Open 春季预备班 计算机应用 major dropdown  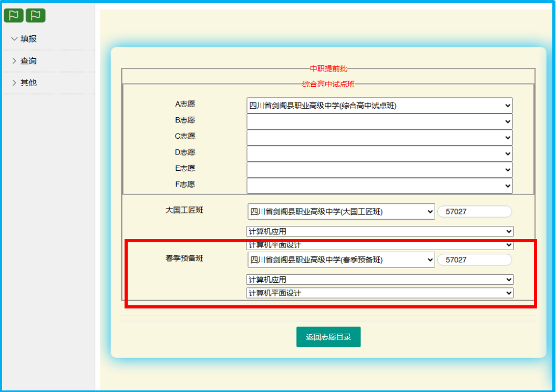click(379, 280)
